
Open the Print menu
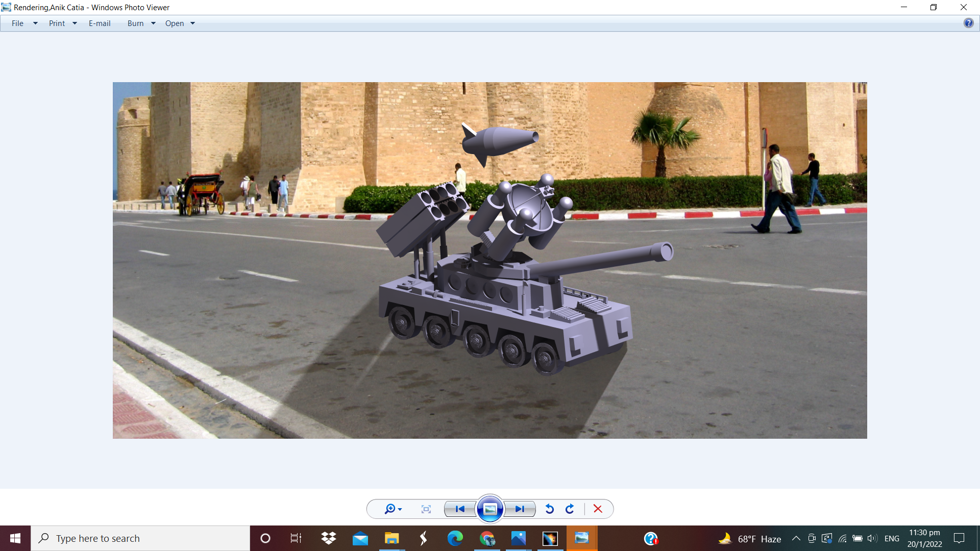57,23
